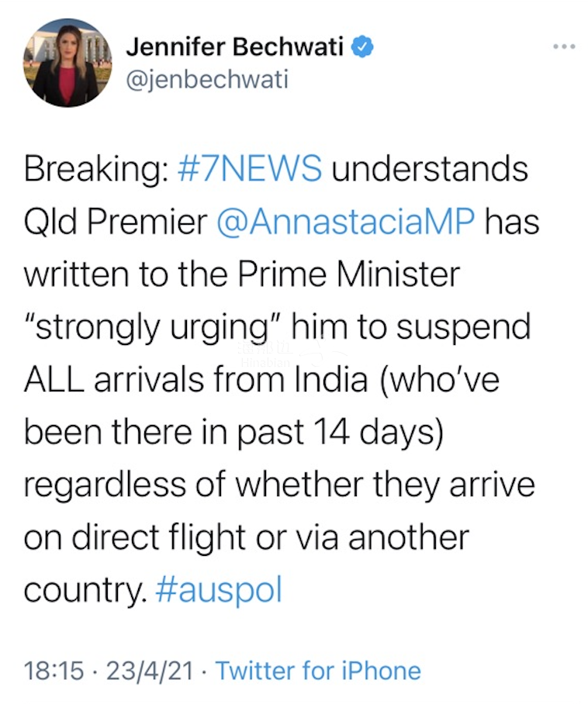Viewport: 588px width, 704px height.
Task: Click the "past 14 days" text line
Action: [340, 433]
